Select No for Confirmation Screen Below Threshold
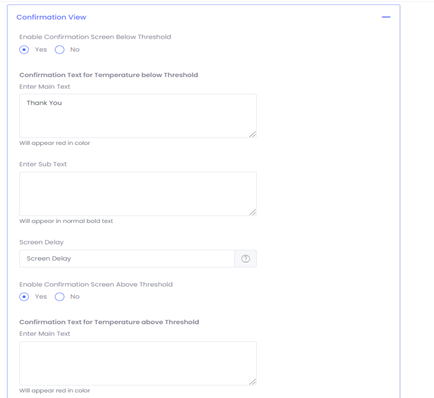The width and height of the screenshot is (434, 398). 60,50
